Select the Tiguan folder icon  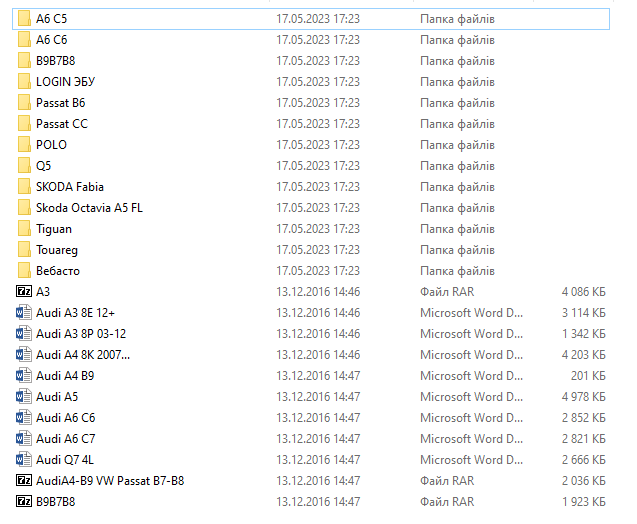pyautogui.click(x=24, y=229)
